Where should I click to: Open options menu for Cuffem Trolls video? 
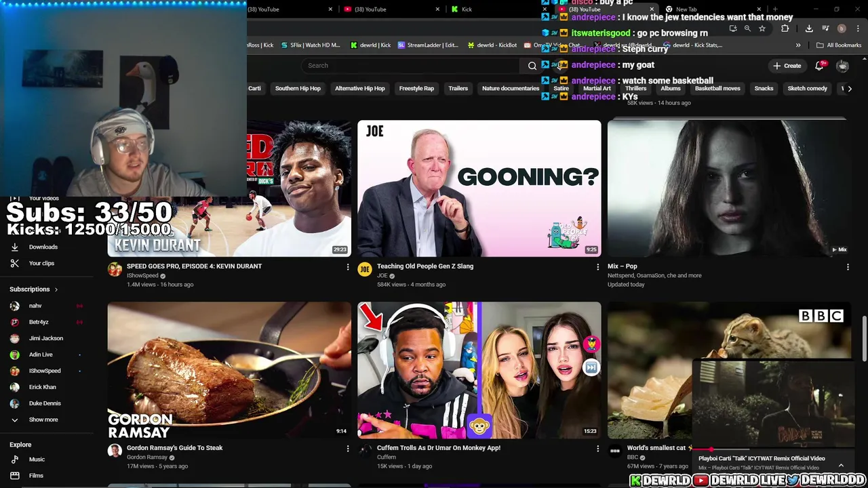597,449
